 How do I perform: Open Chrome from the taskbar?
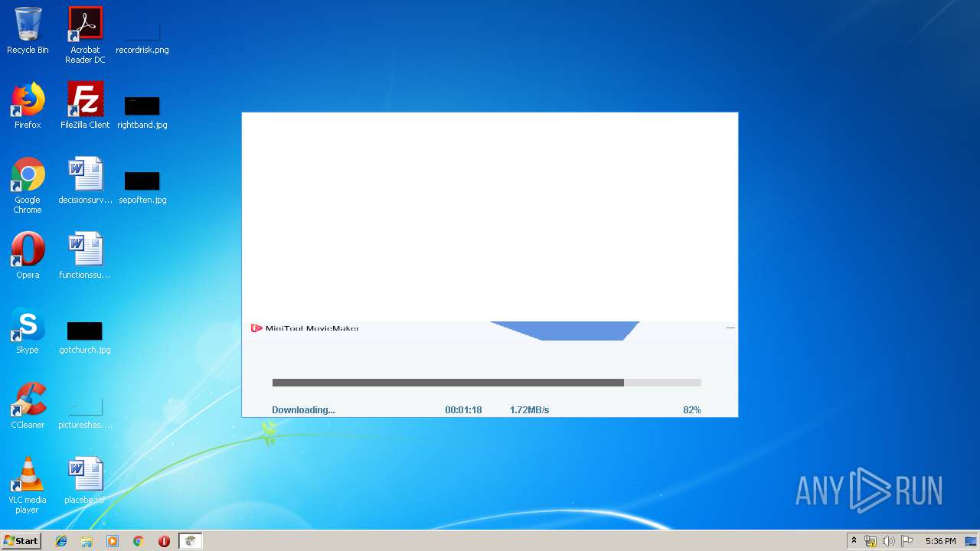pos(139,541)
